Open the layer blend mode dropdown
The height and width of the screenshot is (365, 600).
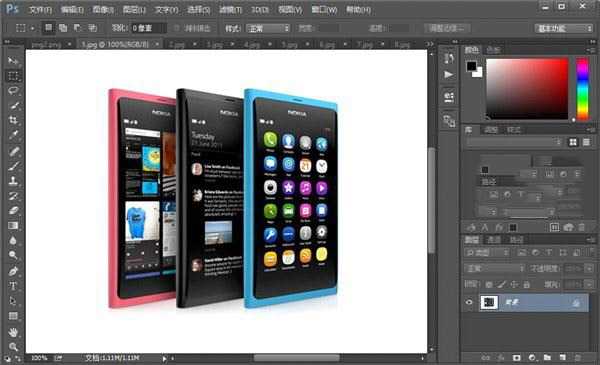click(x=494, y=269)
